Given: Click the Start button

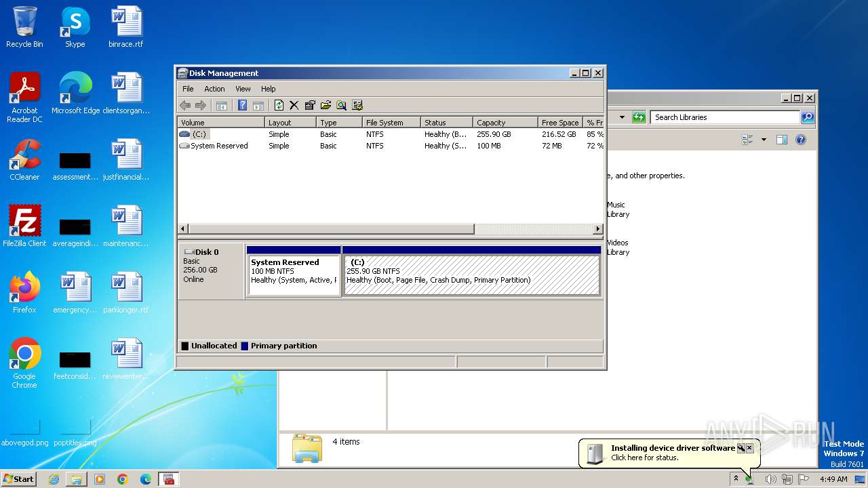Looking at the screenshot, I should click(18, 479).
